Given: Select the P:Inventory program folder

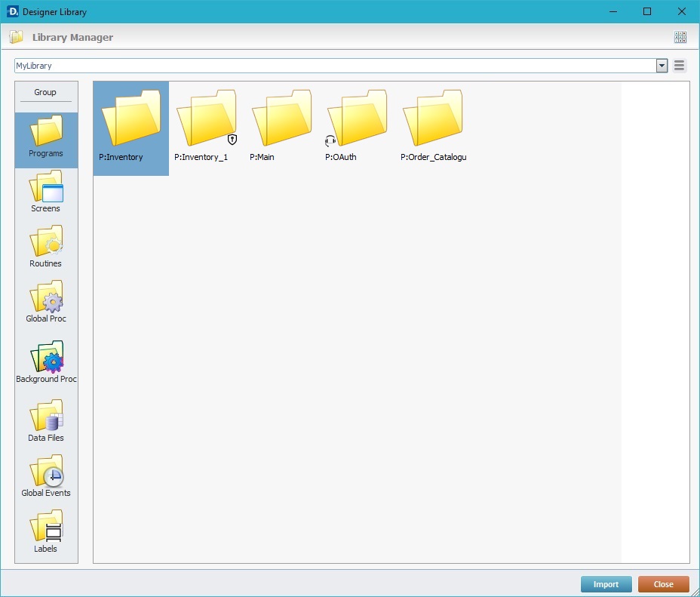Looking at the screenshot, I should pyautogui.click(x=130, y=127).
